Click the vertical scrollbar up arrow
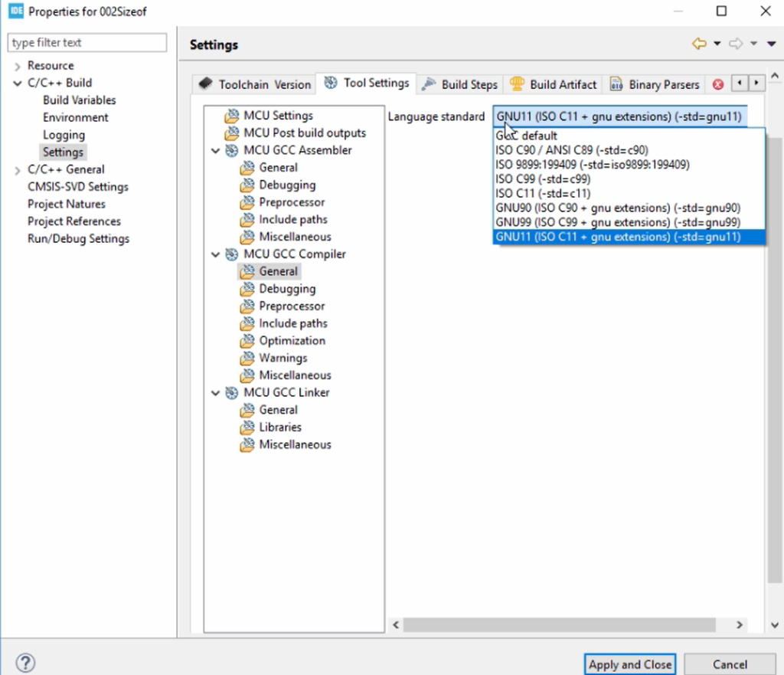Screen dimensions: 784x675 [775, 76]
